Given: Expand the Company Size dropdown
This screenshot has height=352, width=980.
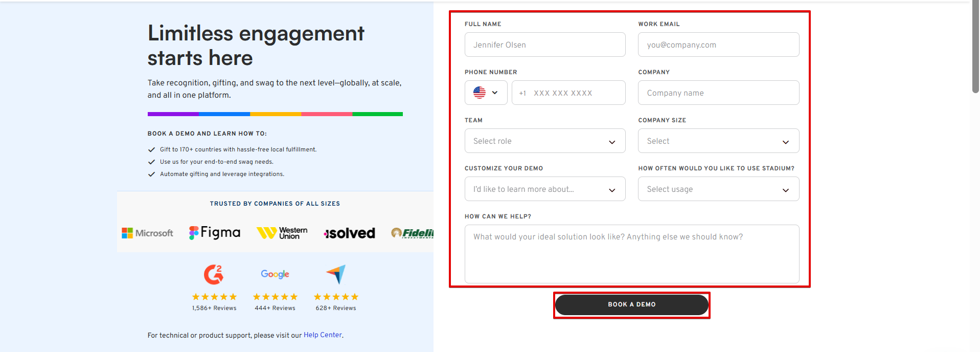Looking at the screenshot, I should [718, 141].
